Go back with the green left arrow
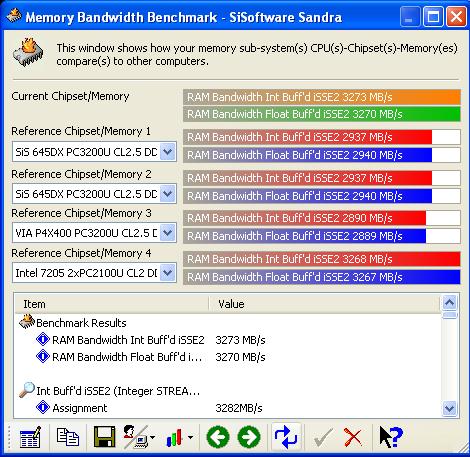This screenshot has width=470, height=457. (218, 437)
